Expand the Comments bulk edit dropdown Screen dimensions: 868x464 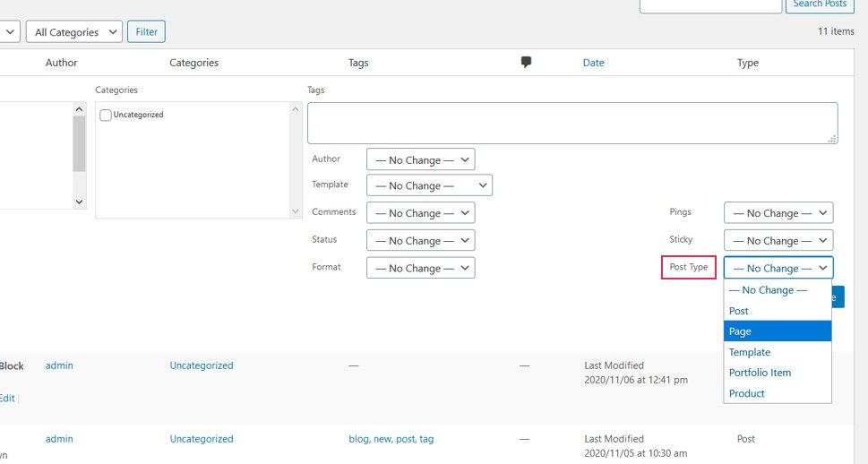click(x=420, y=213)
